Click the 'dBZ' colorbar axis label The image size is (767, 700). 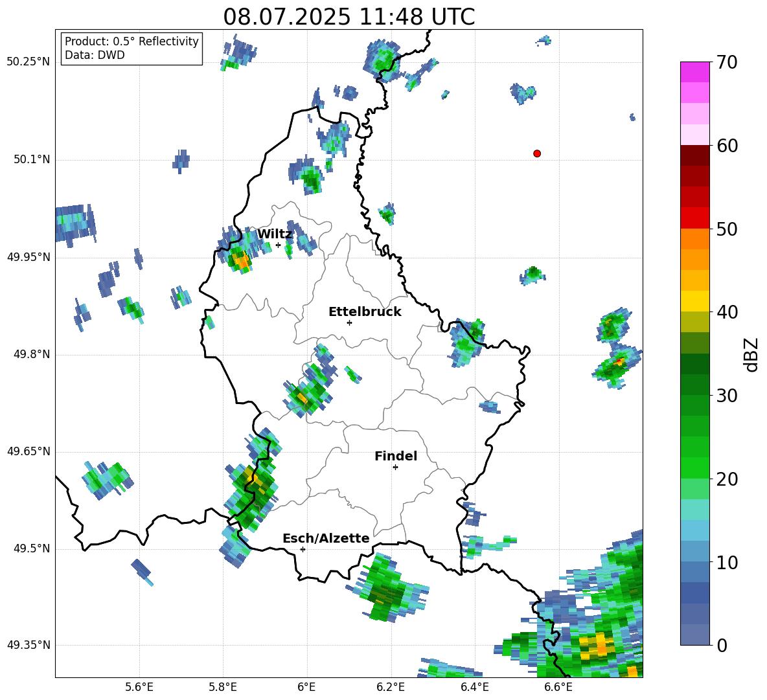751,354
